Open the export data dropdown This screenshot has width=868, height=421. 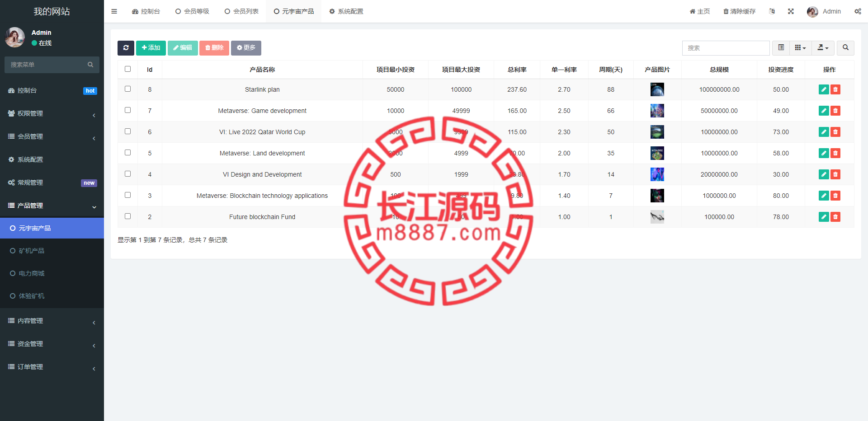tap(823, 48)
